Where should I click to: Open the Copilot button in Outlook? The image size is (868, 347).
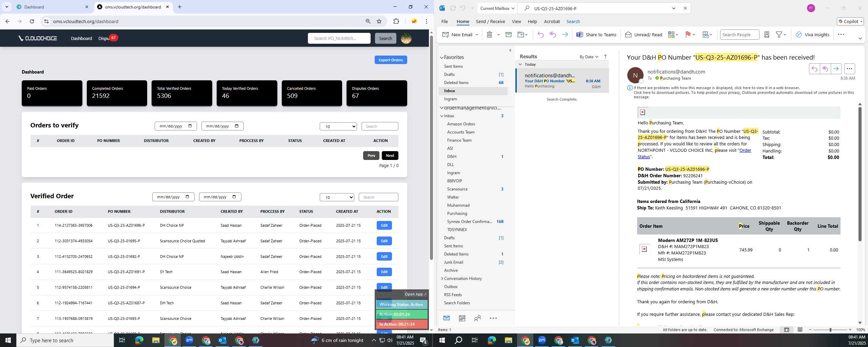[850, 21]
